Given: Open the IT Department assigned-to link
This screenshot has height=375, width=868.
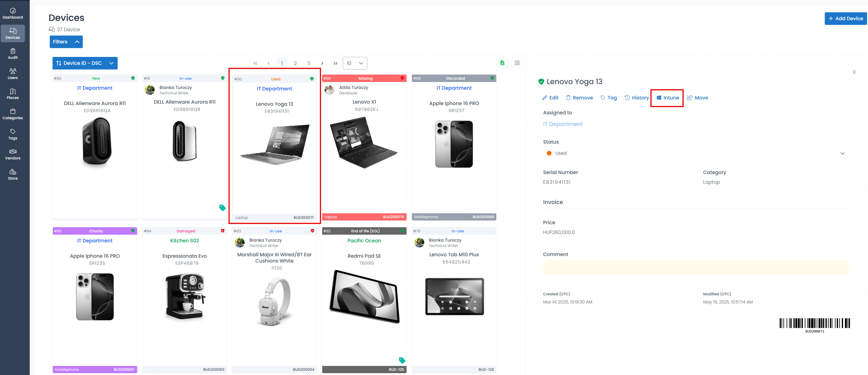Looking at the screenshot, I should [x=563, y=124].
